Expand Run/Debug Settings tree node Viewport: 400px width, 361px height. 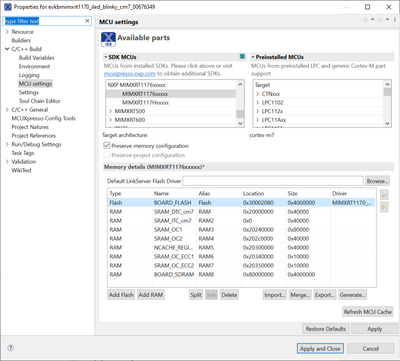pos(7,144)
